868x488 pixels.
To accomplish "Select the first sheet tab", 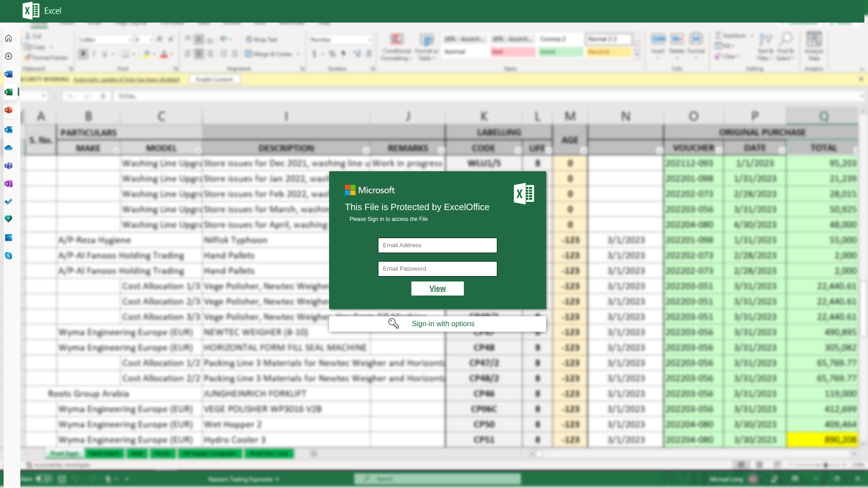I will click(x=65, y=454).
